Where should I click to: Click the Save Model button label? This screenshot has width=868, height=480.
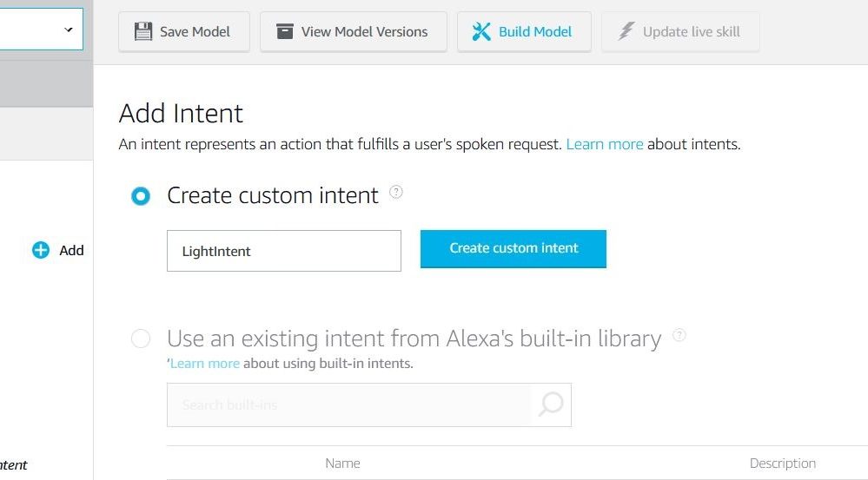195,31
